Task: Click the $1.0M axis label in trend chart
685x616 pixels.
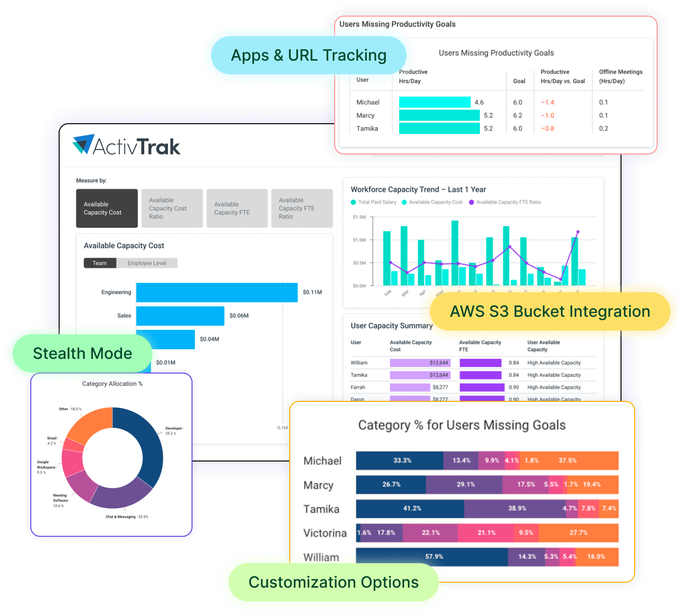Action: click(359, 240)
